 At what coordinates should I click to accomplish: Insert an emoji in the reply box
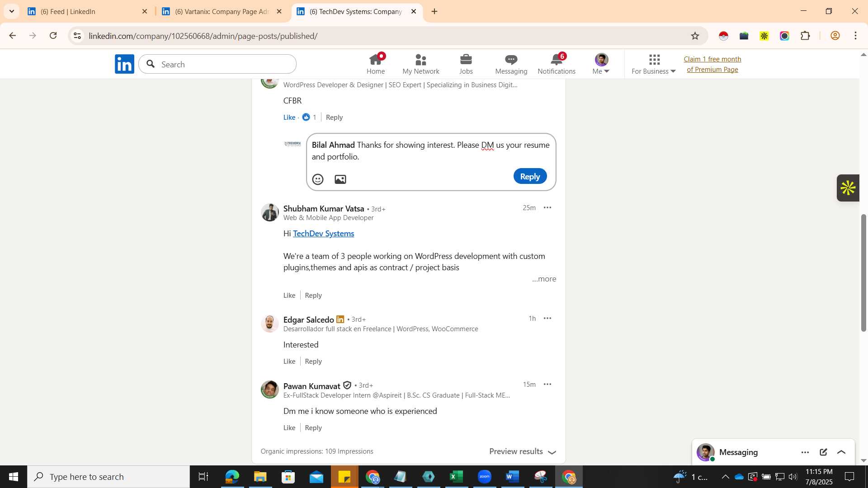318,179
